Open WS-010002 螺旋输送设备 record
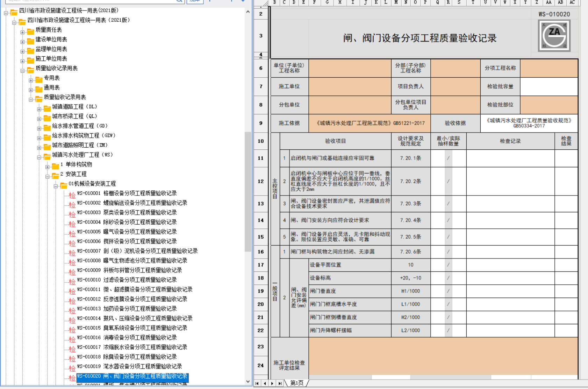 coord(132,203)
